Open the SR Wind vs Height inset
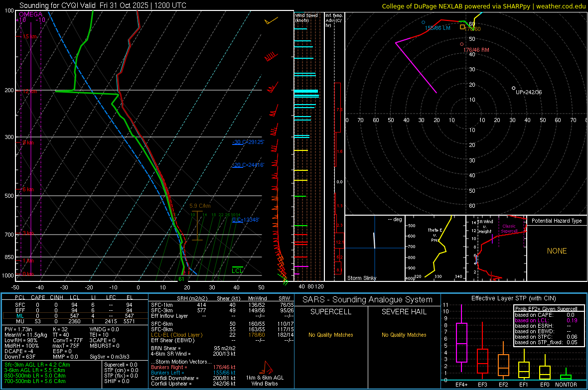 [496, 248]
